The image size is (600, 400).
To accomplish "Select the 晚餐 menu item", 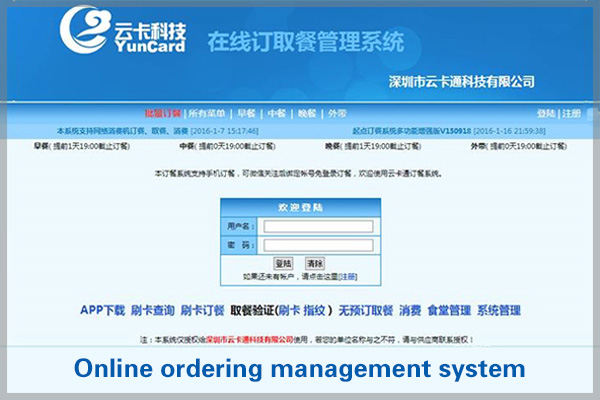I will click(x=307, y=113).
